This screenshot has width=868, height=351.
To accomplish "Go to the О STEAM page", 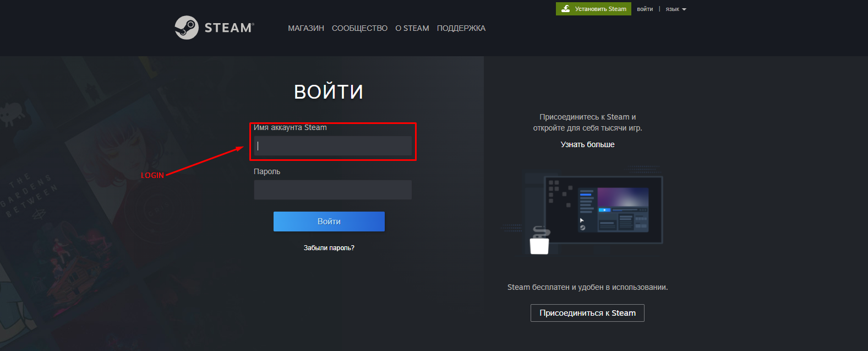I will 412,28.
